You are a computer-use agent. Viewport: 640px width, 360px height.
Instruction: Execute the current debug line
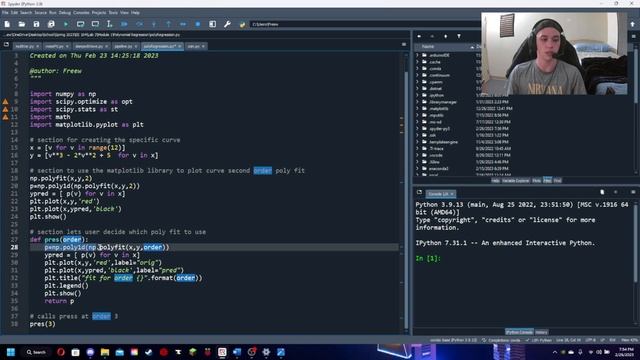pos(139,24)
